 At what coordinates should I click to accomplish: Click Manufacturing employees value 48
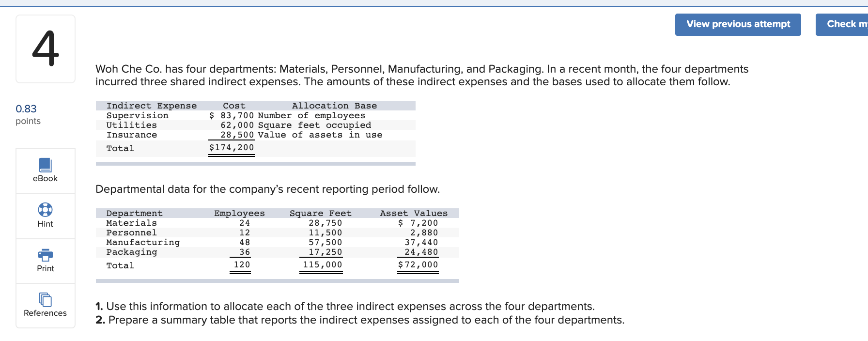[x=245, y=242]
